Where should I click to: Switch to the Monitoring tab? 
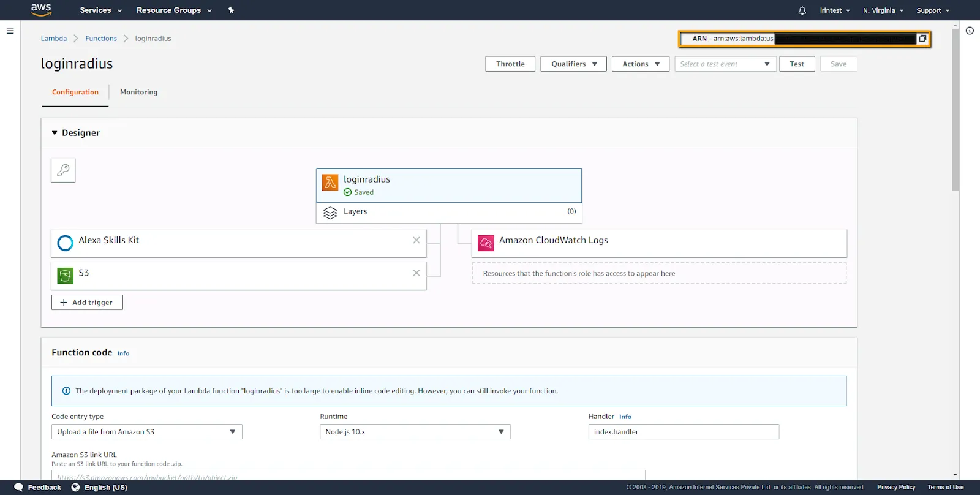(x=138, y=92)
